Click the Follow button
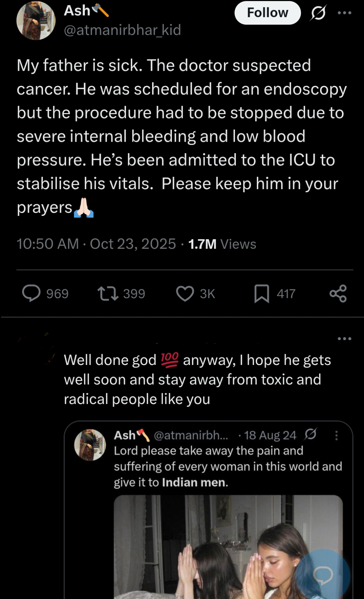 [267, 13]
